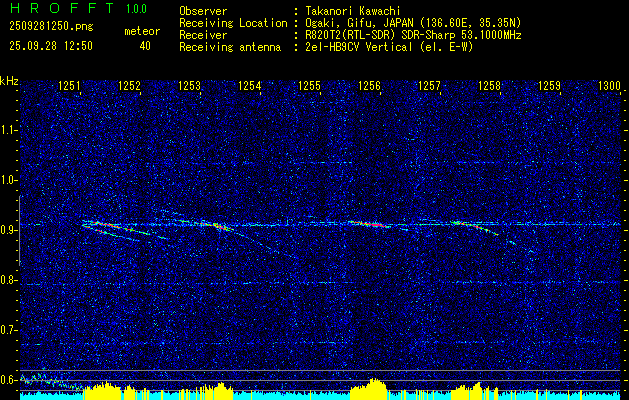Screen dimensions: 629x400
Task: Click the 0.8 kHz axis label
Action: (x=8, y=280)
